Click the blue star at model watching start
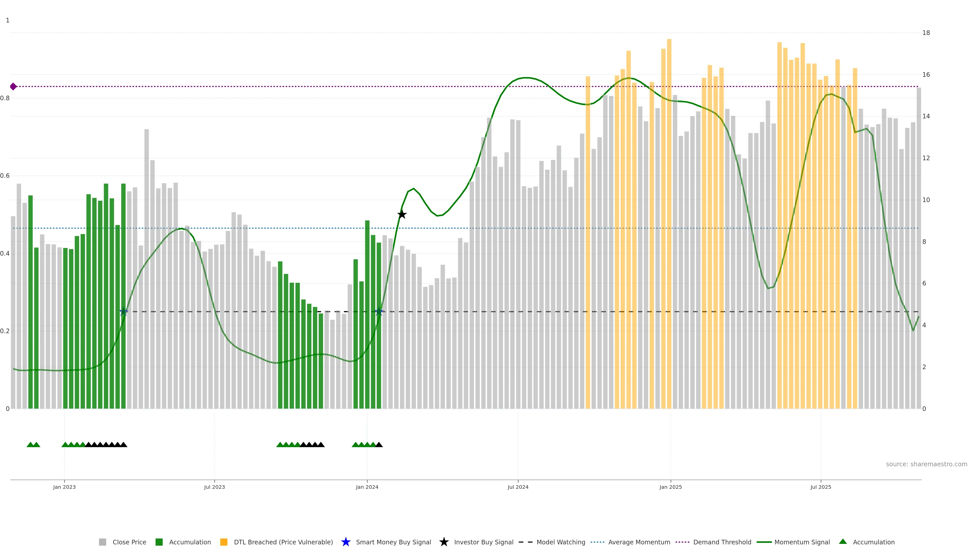Image resolution: width=980 pixels, height=551 pixels. pos(123,312)
